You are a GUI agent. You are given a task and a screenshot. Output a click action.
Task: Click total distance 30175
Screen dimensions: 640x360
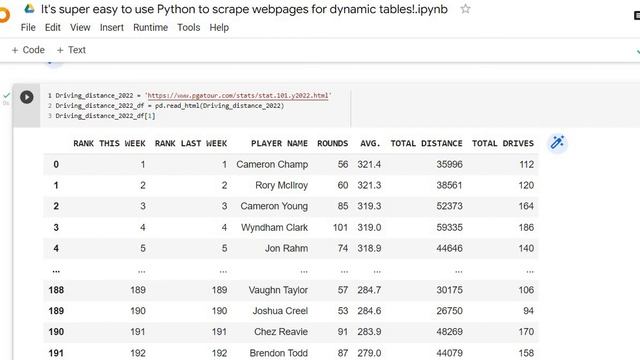click(x=449, y=290)
